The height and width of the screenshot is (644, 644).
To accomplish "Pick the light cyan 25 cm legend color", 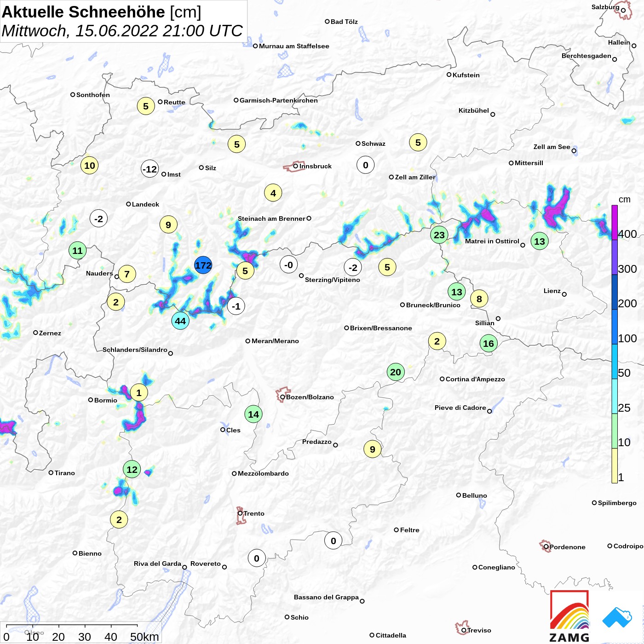I will (615, 397).
